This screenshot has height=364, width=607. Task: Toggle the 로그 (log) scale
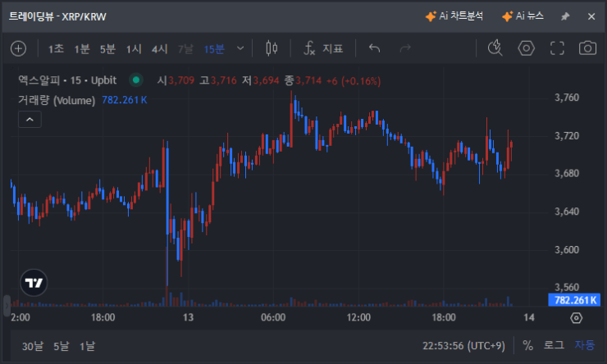[x=555, y=345]
